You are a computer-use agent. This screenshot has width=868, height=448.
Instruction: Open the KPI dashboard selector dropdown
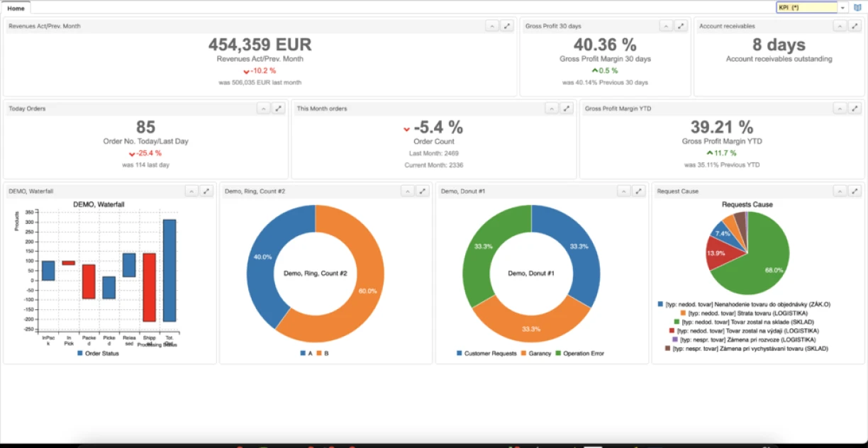click(x=844, y=6)
